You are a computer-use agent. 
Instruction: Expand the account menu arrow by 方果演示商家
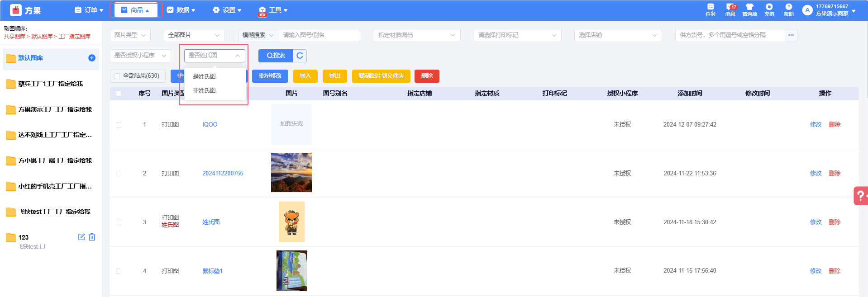tap(854, 11)
